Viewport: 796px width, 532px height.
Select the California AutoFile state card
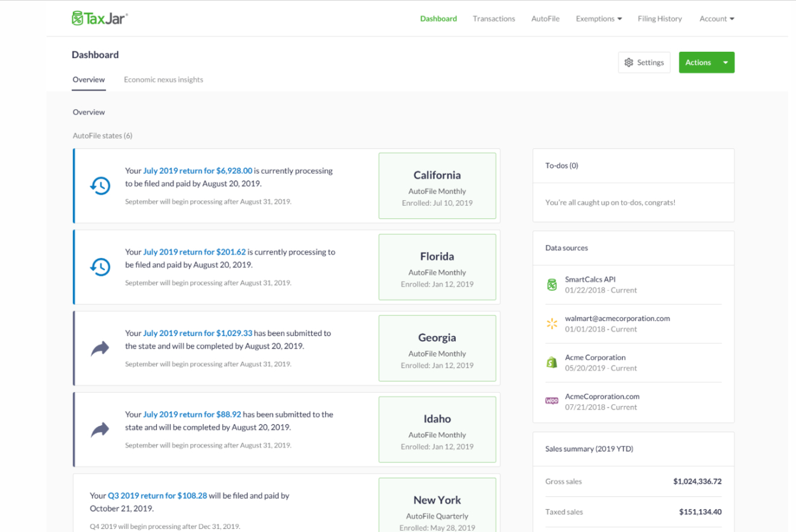pyautogui.click(x=437, y=185)
